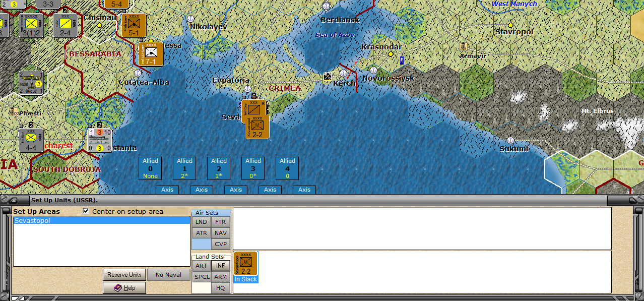Click the Axis box under Allied 4
The width and height of the screenshot is (644, 301).
(x=304, y=190)
